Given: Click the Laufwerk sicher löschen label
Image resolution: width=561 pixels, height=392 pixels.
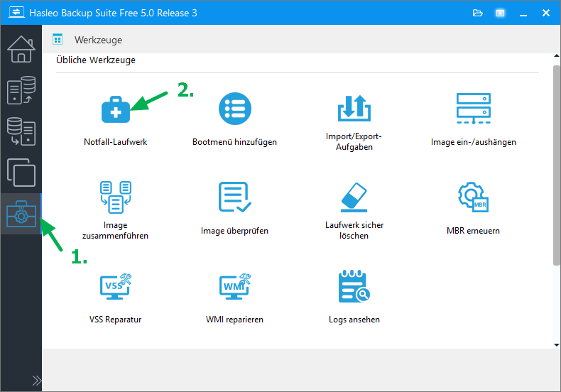Looking at the screenshot, I should coord(354,230).
